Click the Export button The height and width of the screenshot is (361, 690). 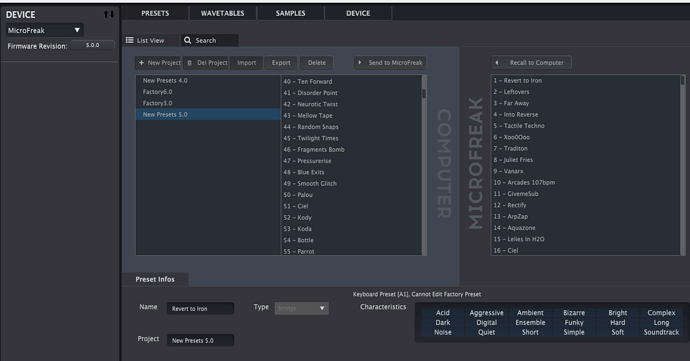coord(281,63)
